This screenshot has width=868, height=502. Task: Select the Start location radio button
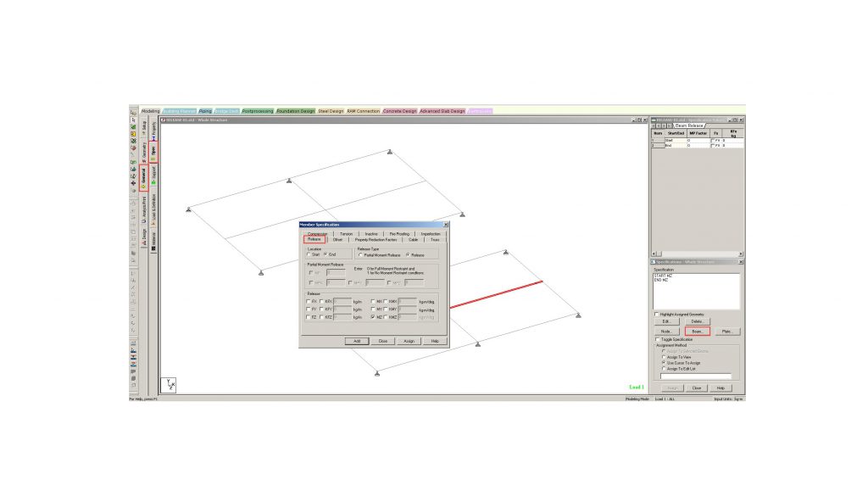(309, 254)
